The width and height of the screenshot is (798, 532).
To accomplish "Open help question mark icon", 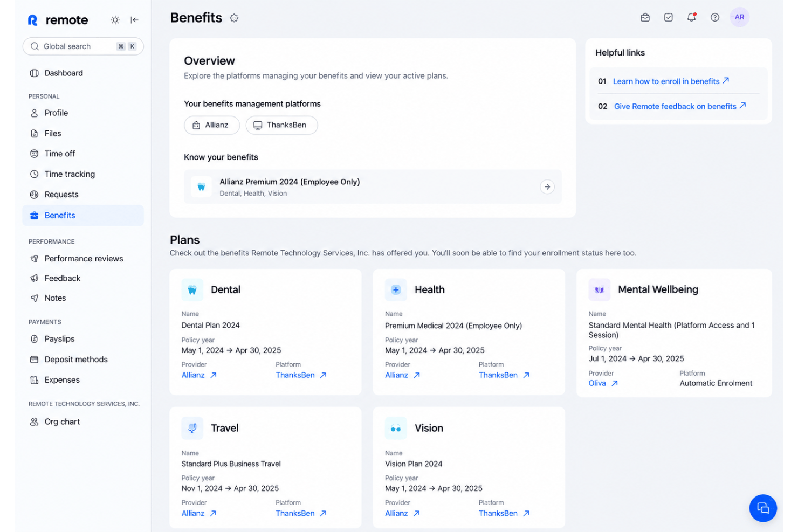I will tap(715, 17).
